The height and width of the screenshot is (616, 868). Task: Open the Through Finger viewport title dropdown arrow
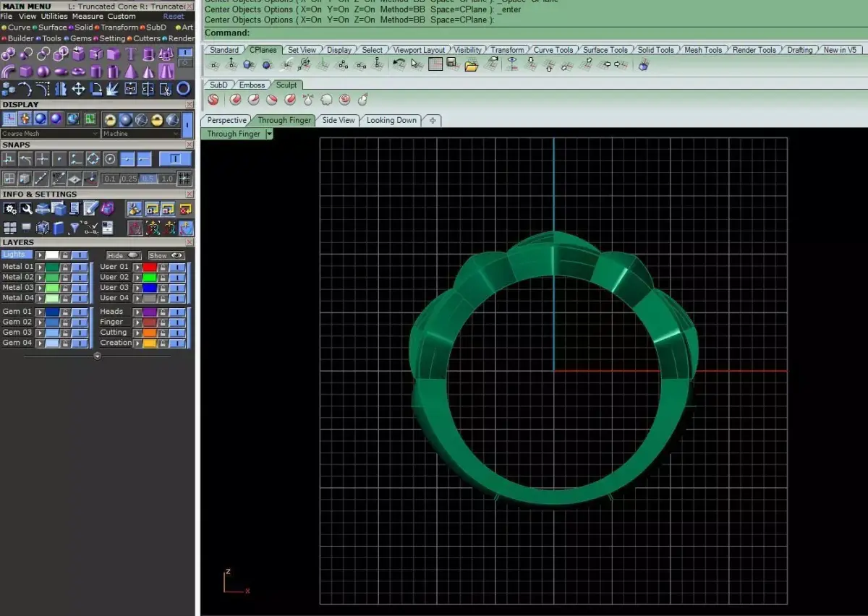(x=269, y=134)
